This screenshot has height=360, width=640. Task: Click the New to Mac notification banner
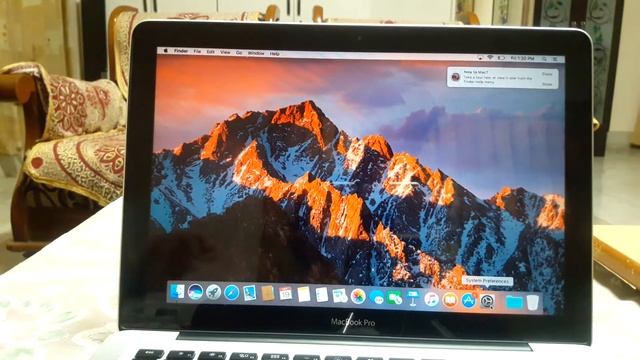tap(503, 78)
